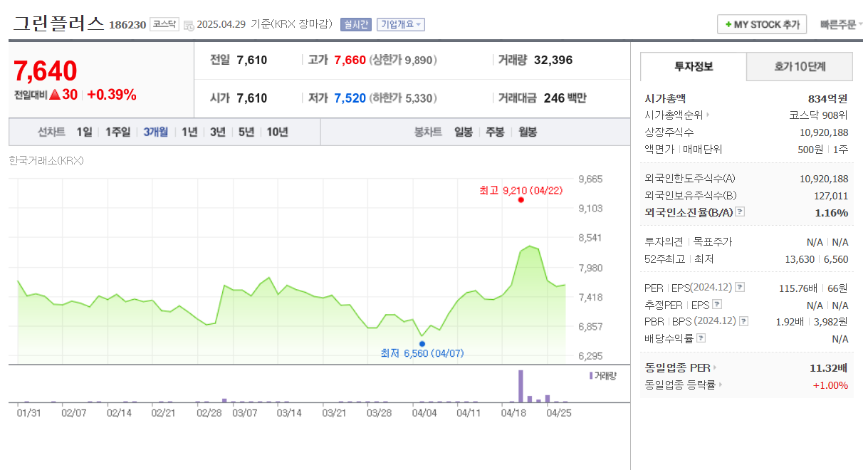Viewport: 868px width, 470px height.
Task: Click the +1.00% industry change value
Action: pos(830,385)
